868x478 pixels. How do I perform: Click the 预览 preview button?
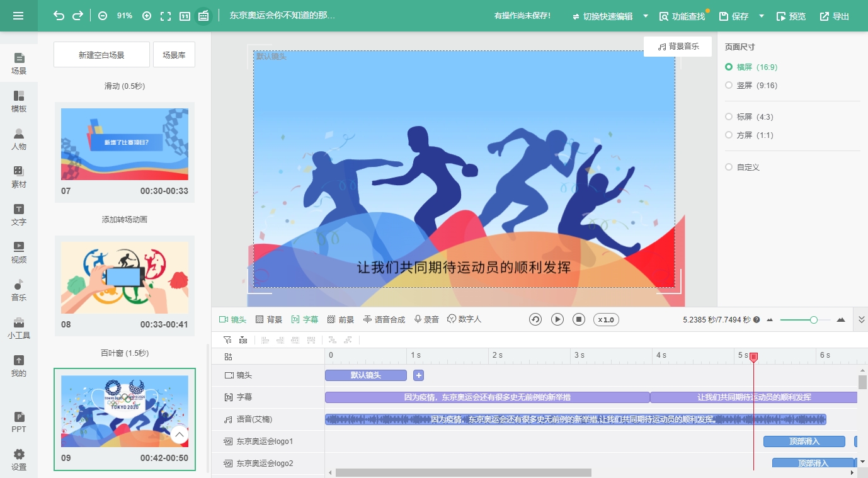pos(791,16)
